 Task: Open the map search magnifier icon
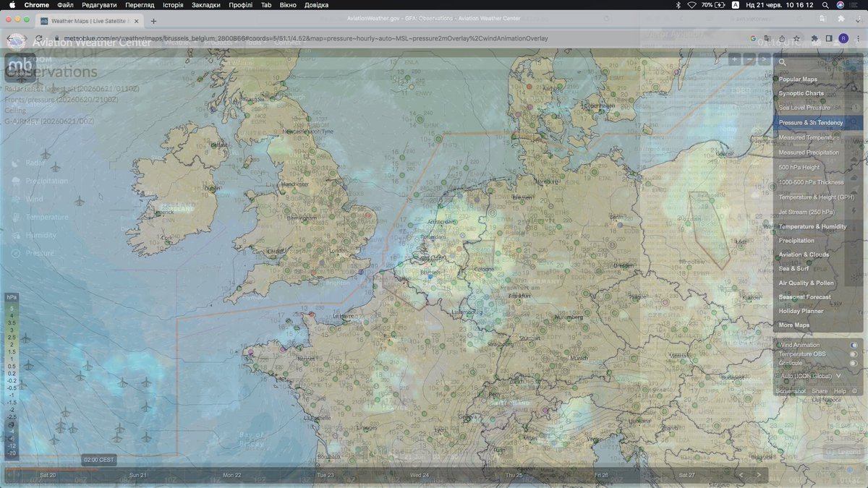click(x=783, y=62)
